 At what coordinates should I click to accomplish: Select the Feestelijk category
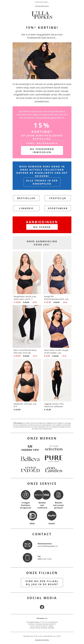point(58,198)
